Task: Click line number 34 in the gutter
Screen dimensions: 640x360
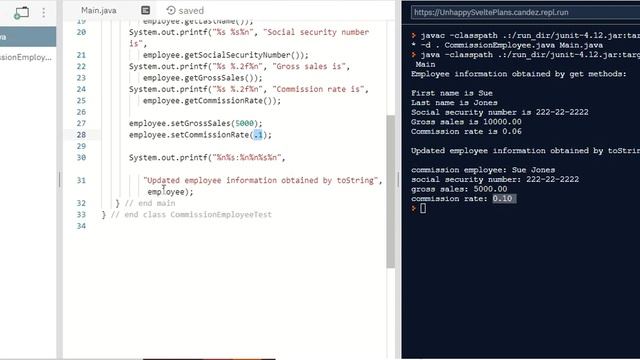Action: click(81, 226)
